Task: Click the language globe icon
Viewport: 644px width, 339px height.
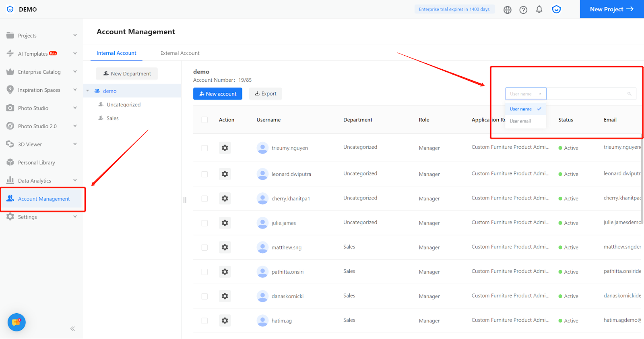Action: (x=507, y=10)
